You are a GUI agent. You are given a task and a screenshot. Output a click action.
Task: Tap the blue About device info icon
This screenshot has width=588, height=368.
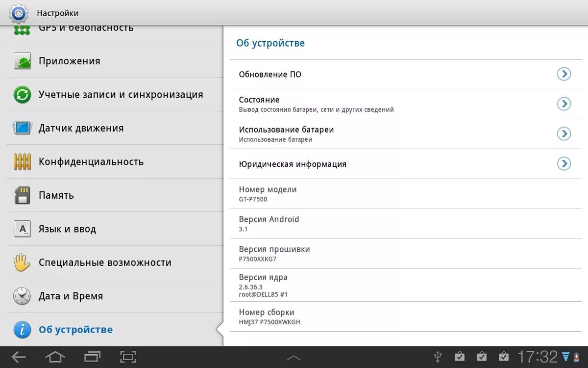click(22, 330)
